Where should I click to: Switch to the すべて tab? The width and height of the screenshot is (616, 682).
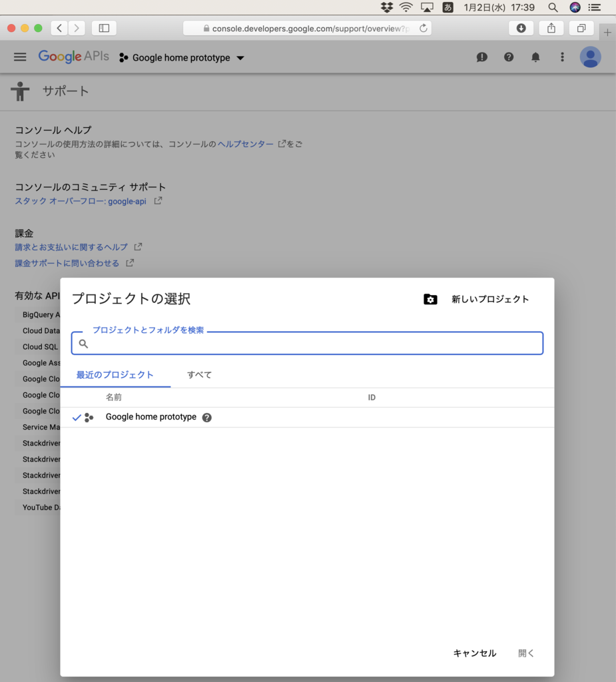coord(198,374)
